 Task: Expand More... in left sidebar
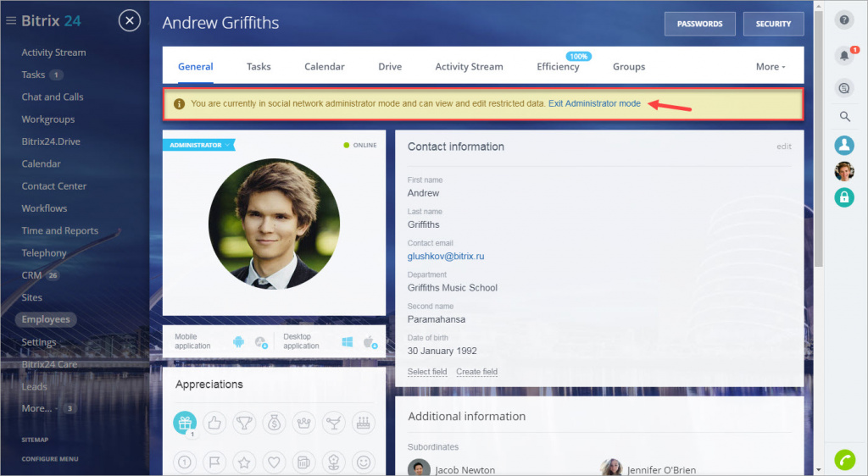[40, 408]
